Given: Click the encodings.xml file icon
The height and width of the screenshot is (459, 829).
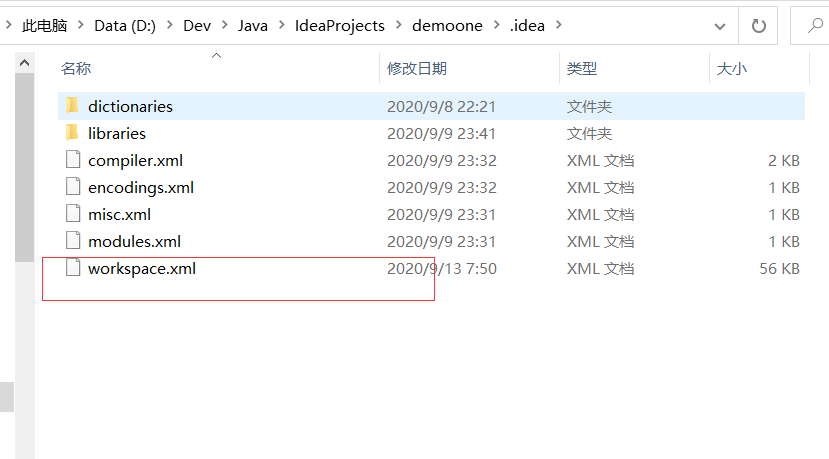Looking at the screenshot, I should coord(73,187).
